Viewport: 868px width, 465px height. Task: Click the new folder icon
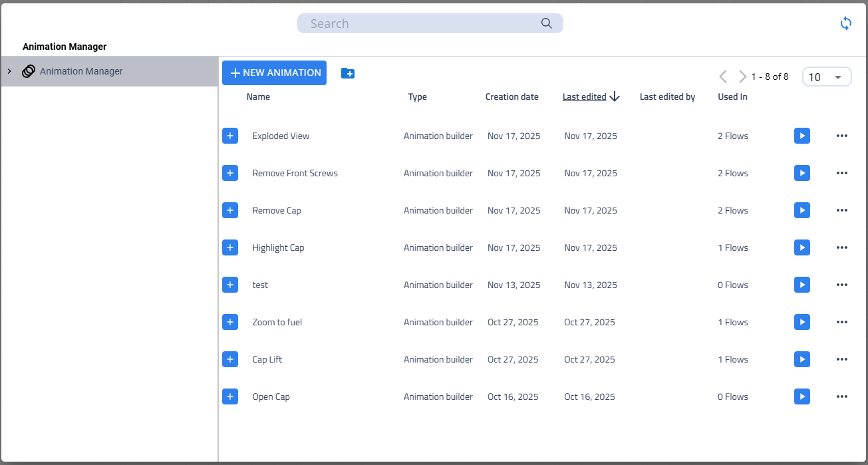click(x=347, y=73)
